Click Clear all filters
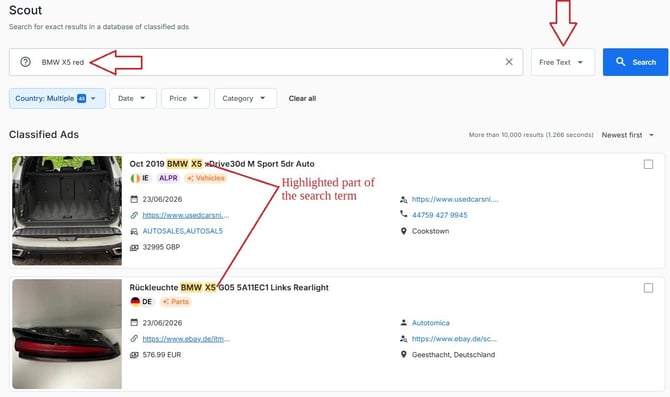The image size is (670, 397). coord(302,98)
